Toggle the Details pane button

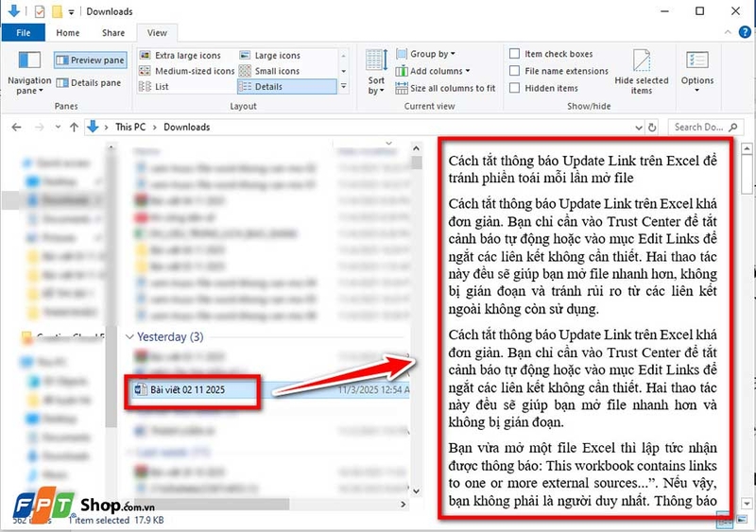[x=88, y=83]
